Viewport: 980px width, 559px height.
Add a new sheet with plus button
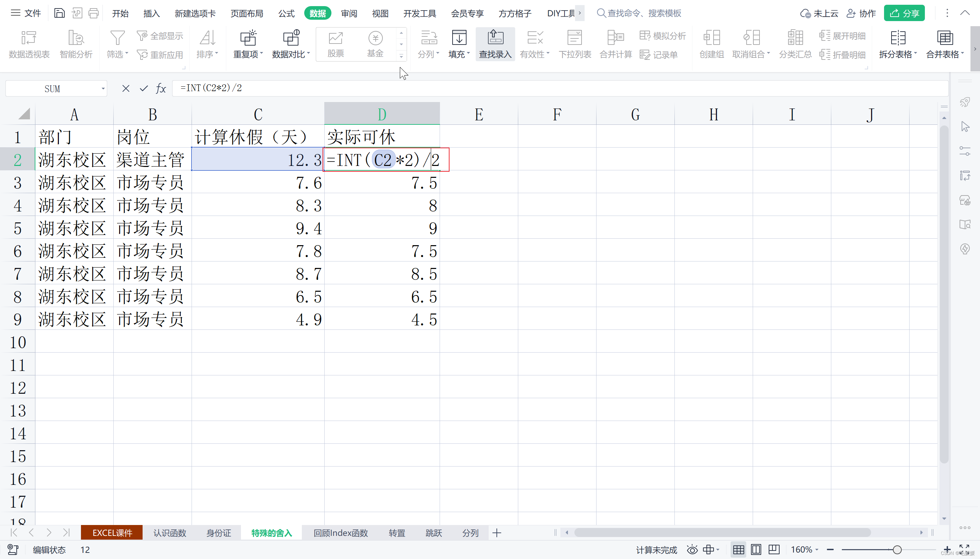tap(497, 533)
